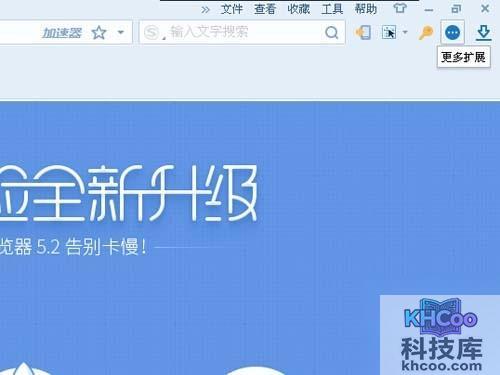Open the downloads arrow icon

pyautogui.click(x=483, y=33)
